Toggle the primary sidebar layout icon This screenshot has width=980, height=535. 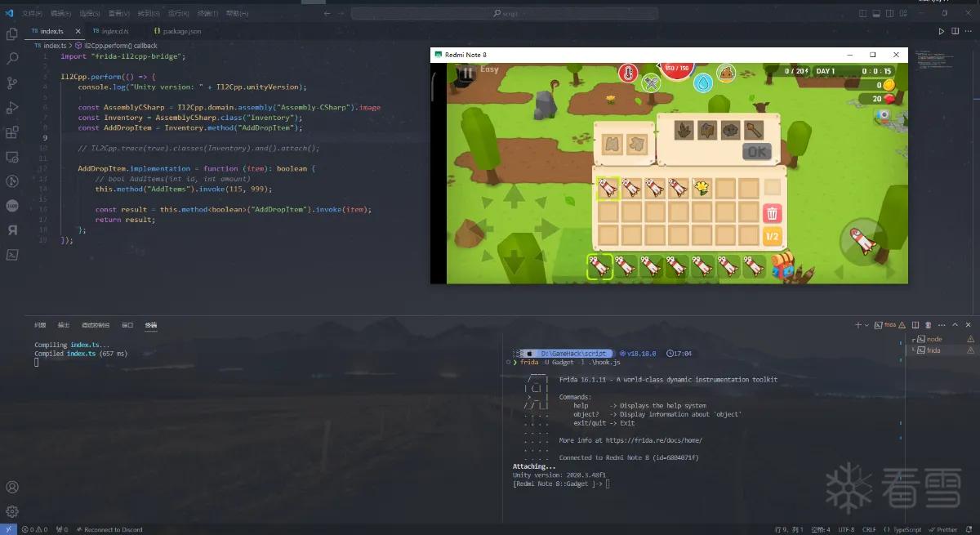point(863,13)
